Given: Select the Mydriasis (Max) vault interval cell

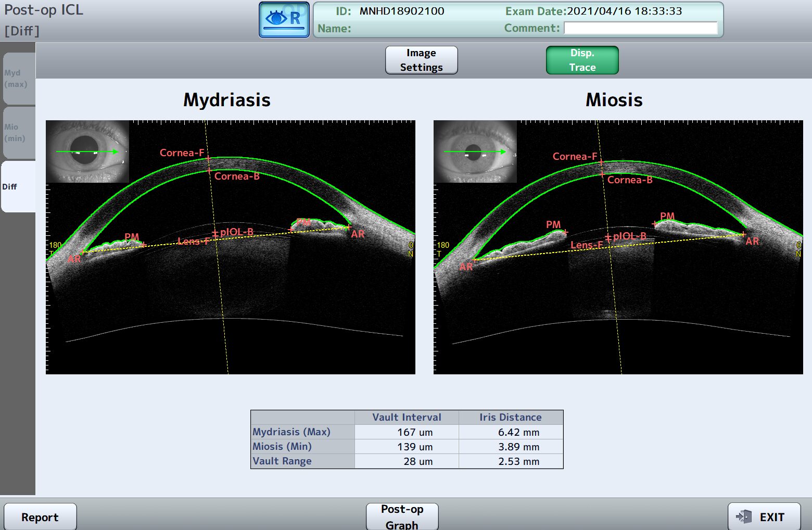Looking at the screenshot, I should click(407, 432).
